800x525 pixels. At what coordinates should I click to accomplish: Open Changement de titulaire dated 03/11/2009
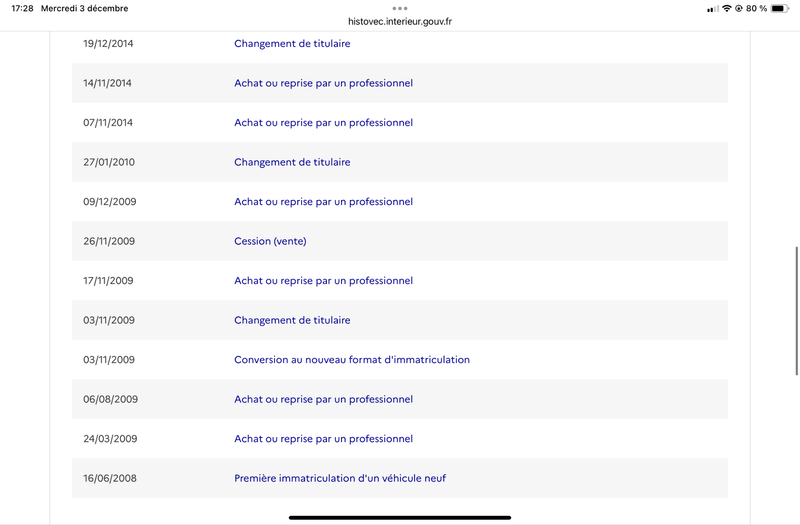point(292,320)
